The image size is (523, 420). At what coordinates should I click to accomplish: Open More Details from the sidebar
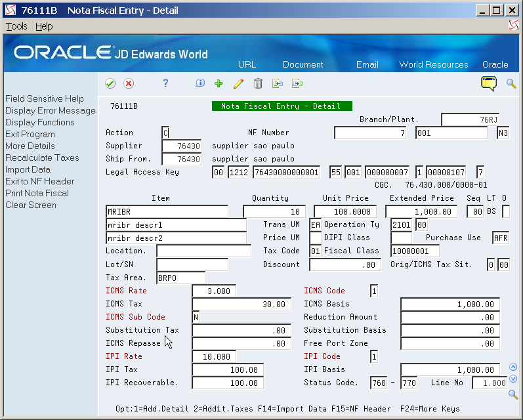(x=30, y=146)
